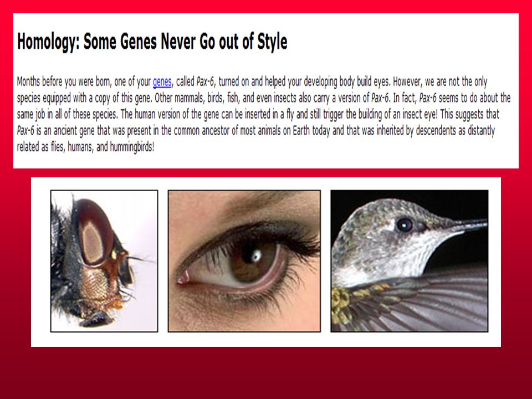The width and height of the screenshot is (532, 399).
Task: Click the white panel containing the three photos
Action: click(266, 262)
